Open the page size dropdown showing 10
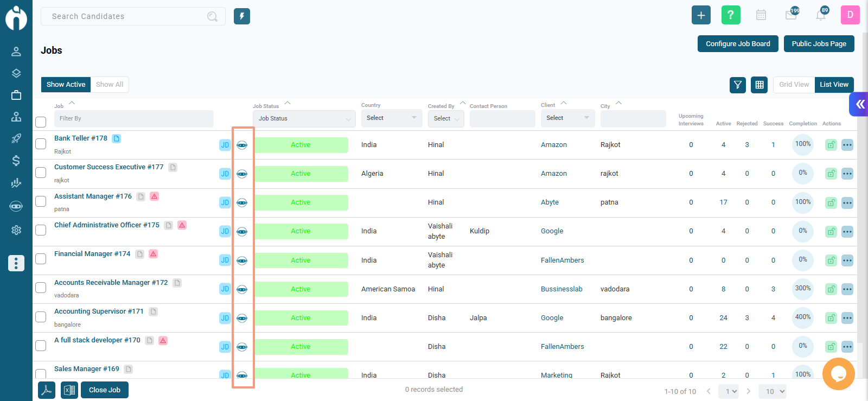Screen dimensions: 868x401 [x=774, y=391]
